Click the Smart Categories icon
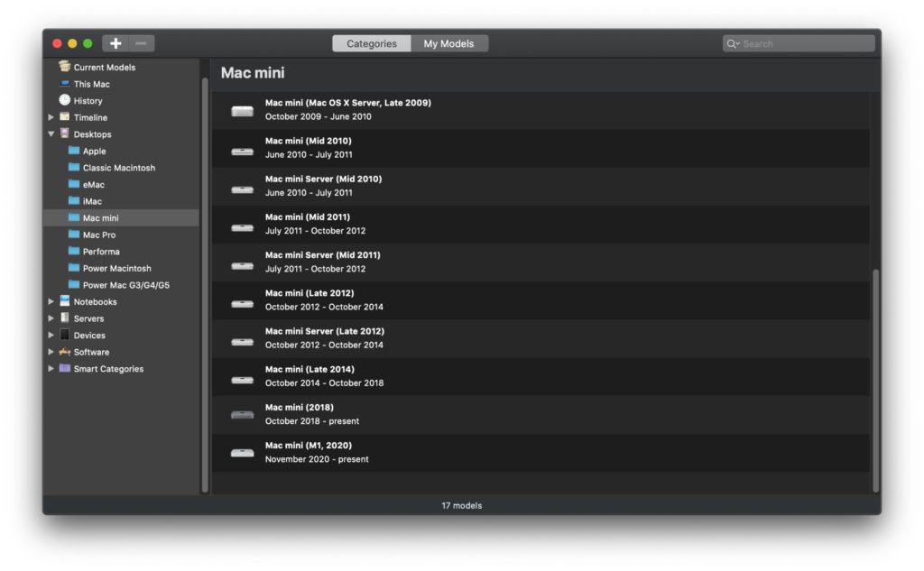924x571 pixels. pos(64,368)
